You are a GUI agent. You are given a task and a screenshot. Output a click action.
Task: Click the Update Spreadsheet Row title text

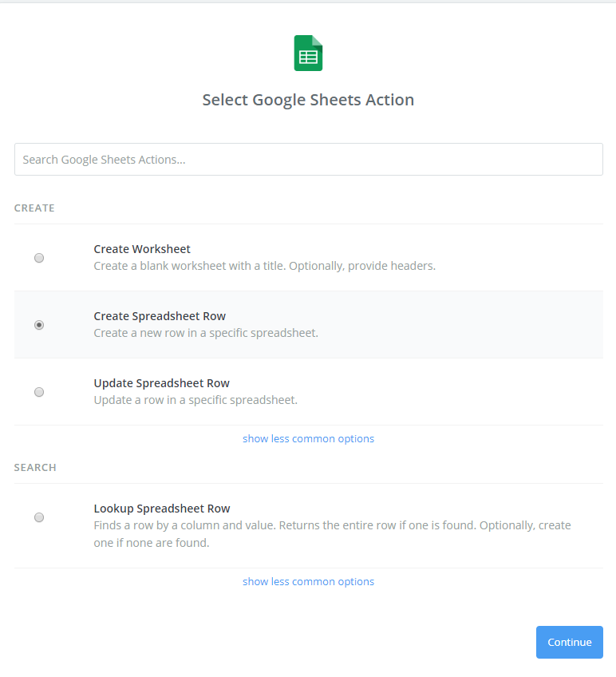point(161,383)
